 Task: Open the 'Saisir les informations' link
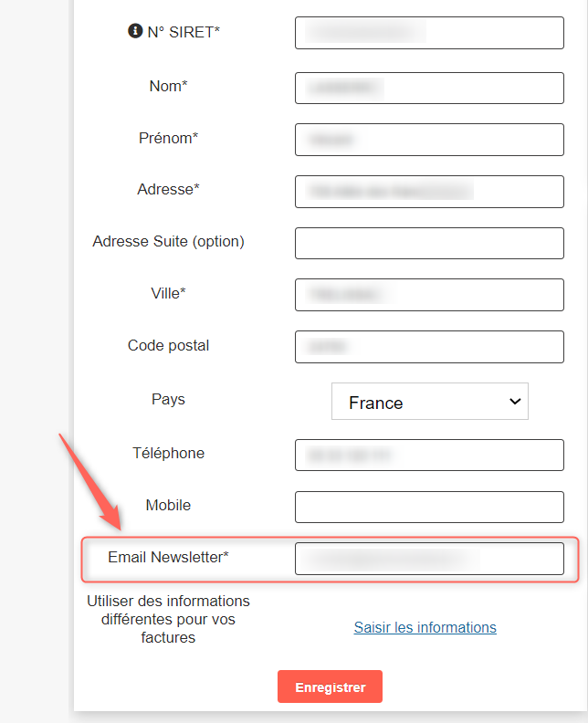(x=425, y=627)
